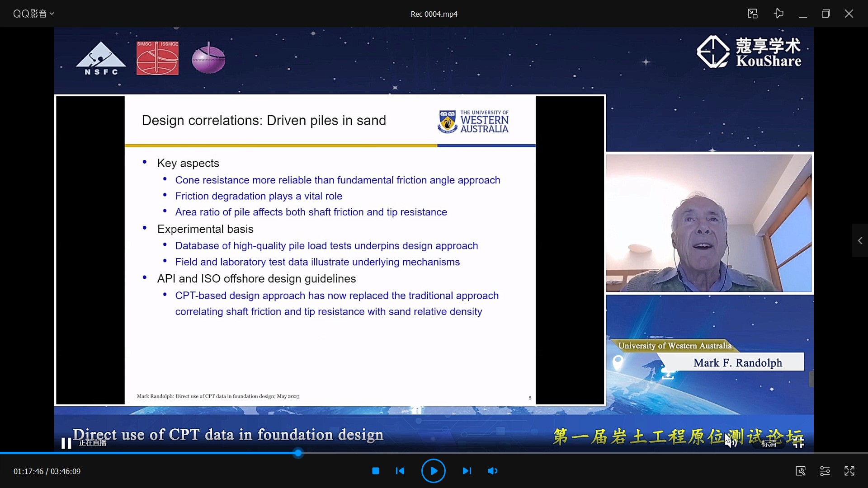Click the embedded pause button in video
868x488 pixels.
tap(66, 443)
